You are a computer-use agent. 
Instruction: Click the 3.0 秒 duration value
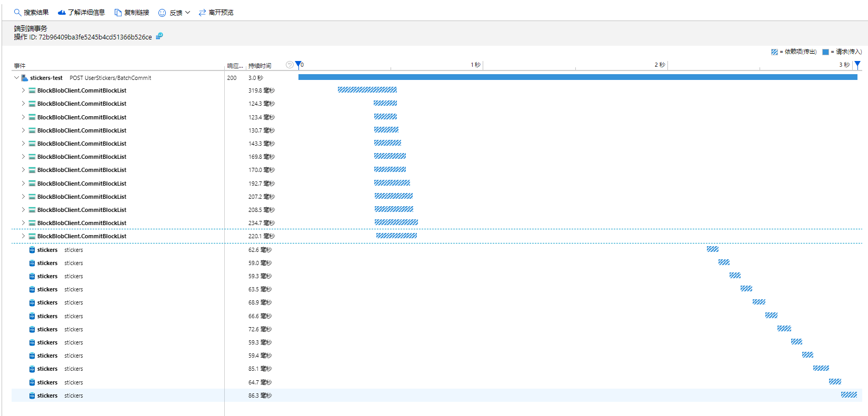tap(256, 78)
